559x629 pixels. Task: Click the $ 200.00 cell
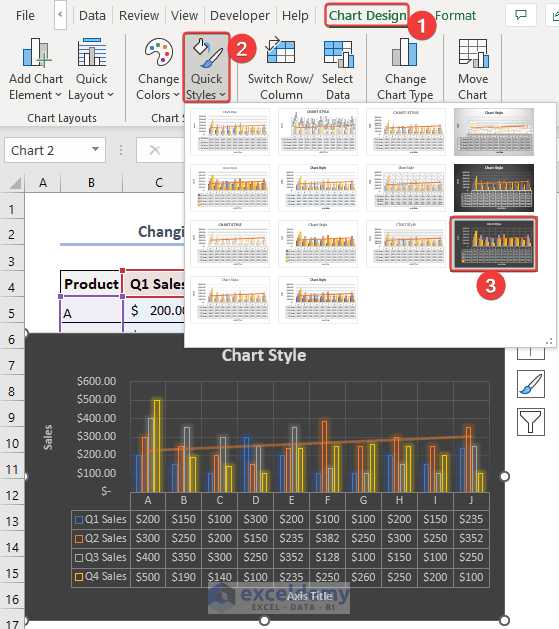click(x=154, y=310)
